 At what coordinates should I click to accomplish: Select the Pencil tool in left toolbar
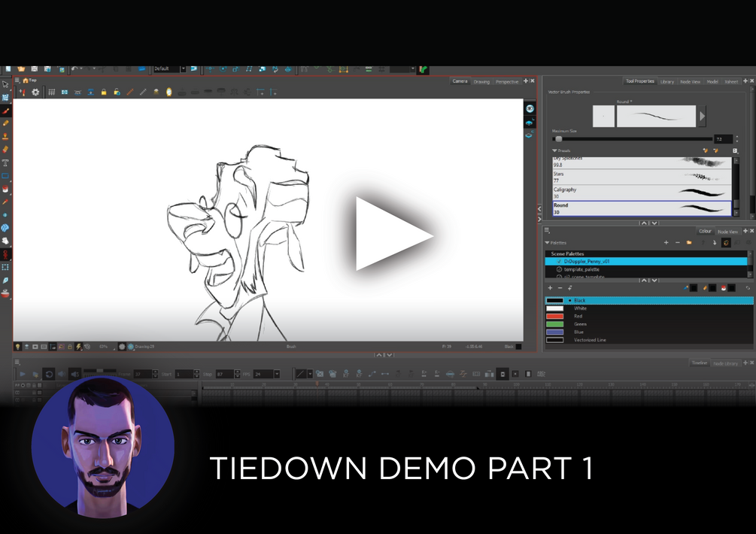coord(6,124)
